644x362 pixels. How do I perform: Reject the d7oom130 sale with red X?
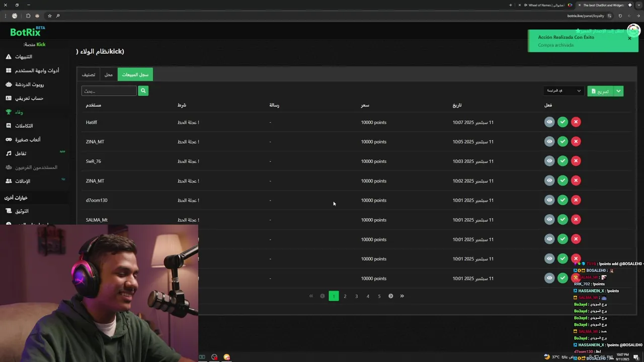(576, 200)
